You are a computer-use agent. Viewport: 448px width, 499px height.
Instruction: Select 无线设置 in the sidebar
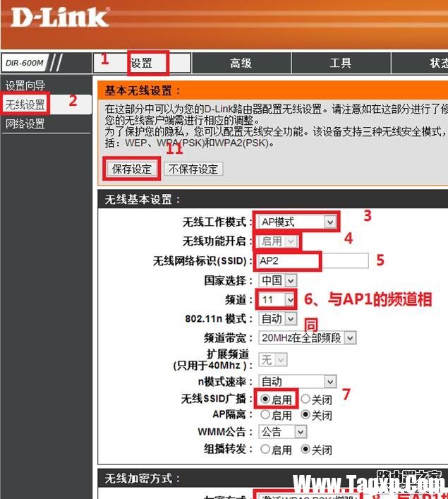coord(25,104)
